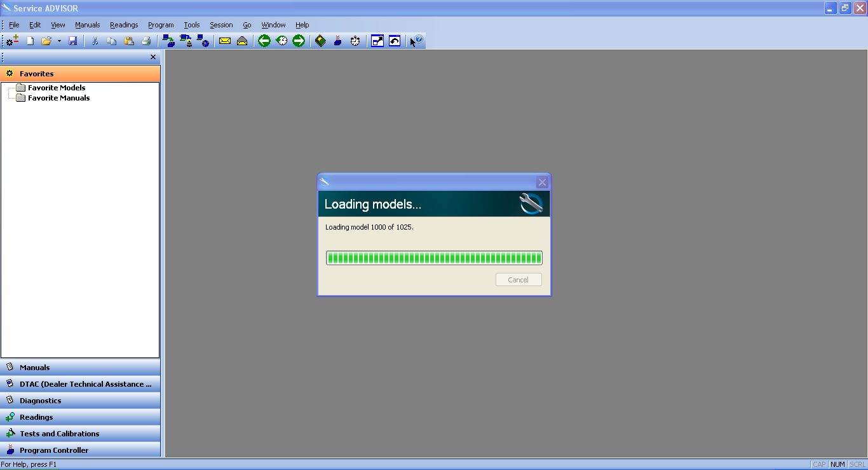Click the context help pointer icon
The height and width of the screenshot is (470, 868).
416,41
